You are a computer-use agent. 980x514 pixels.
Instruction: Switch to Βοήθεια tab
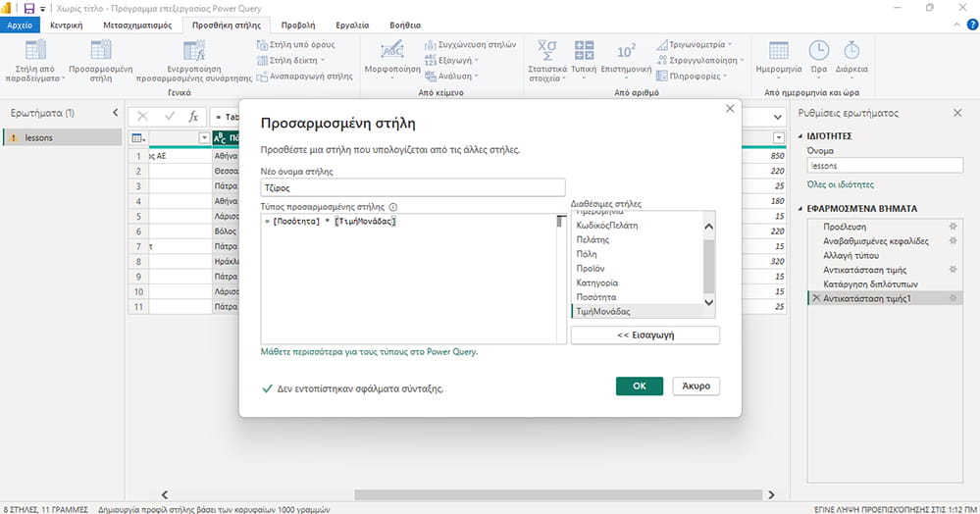[x=405, y=25]
